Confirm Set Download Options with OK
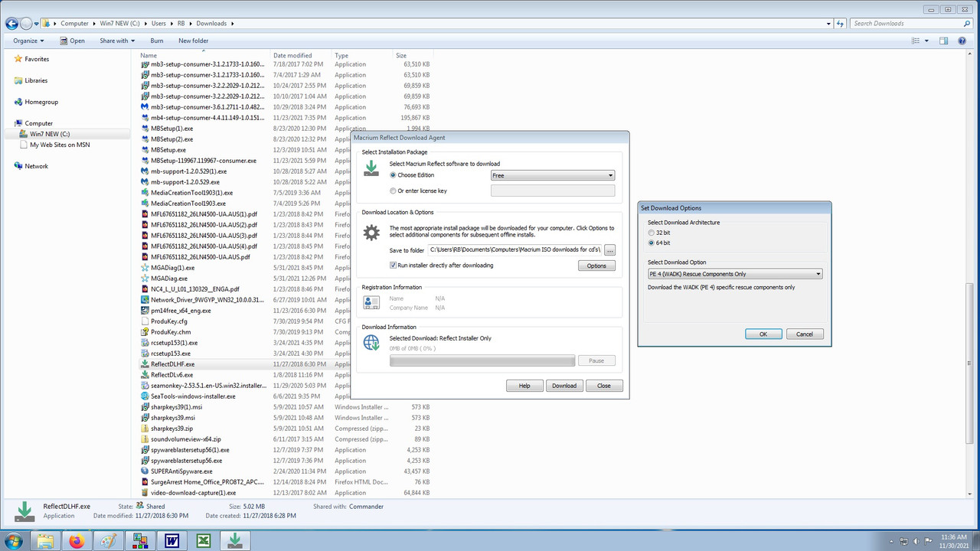 [763, 334]
